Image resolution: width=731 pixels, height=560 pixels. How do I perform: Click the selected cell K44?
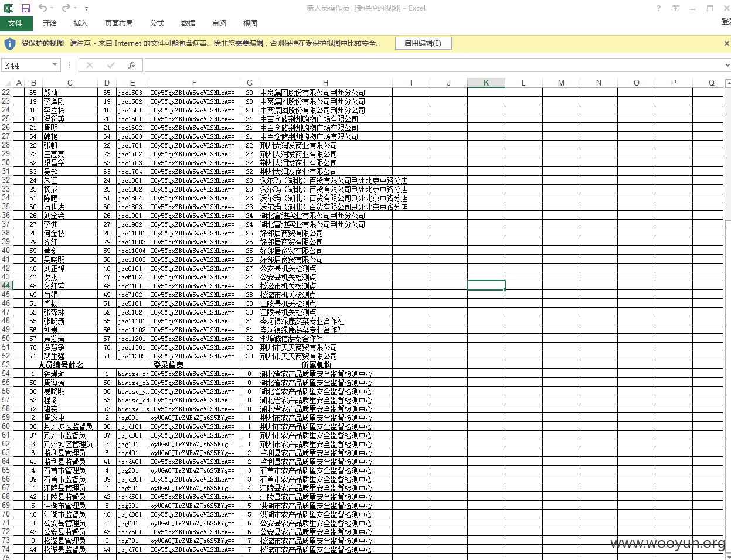click(486, 286)
